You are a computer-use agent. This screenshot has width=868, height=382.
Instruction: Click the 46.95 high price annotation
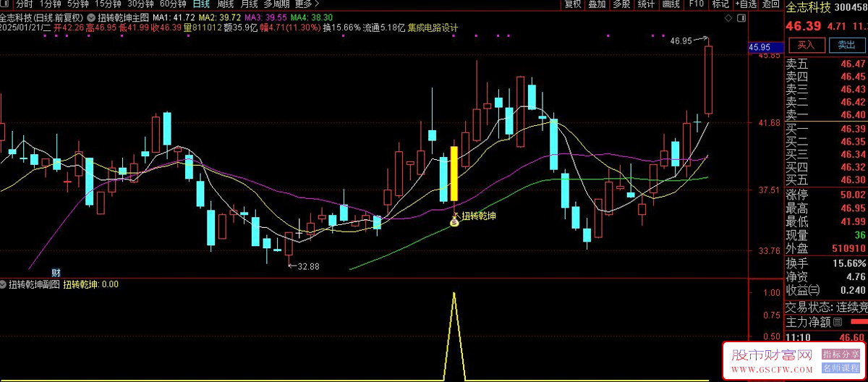coord(681,41)
